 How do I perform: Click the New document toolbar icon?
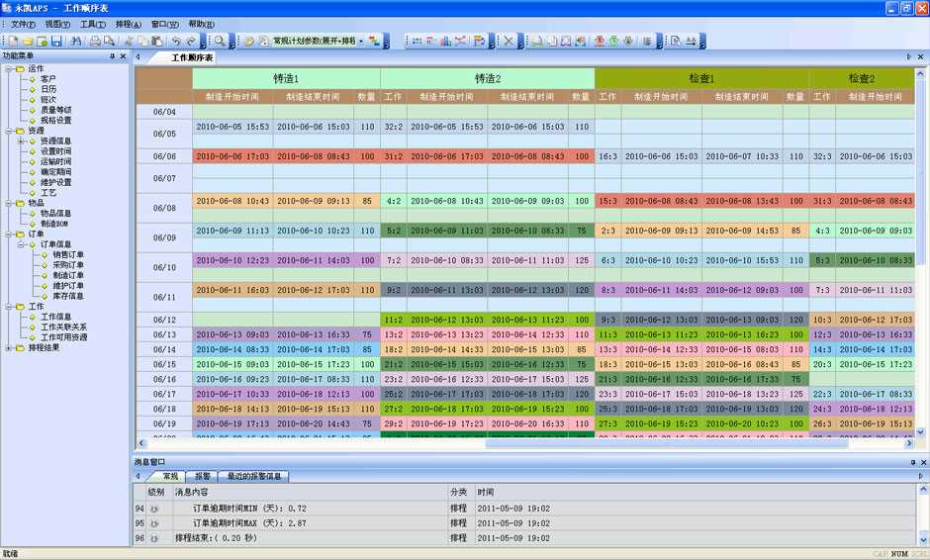pos(14,42)
